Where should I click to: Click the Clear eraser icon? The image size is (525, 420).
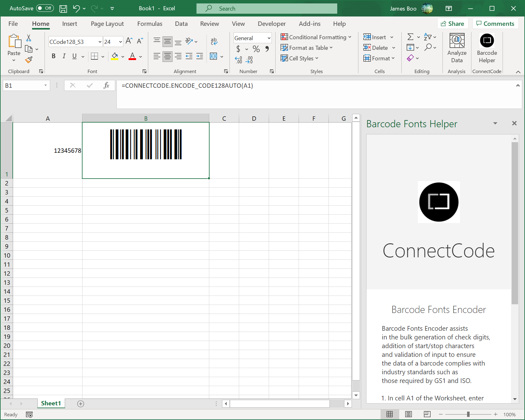[410, 58]
